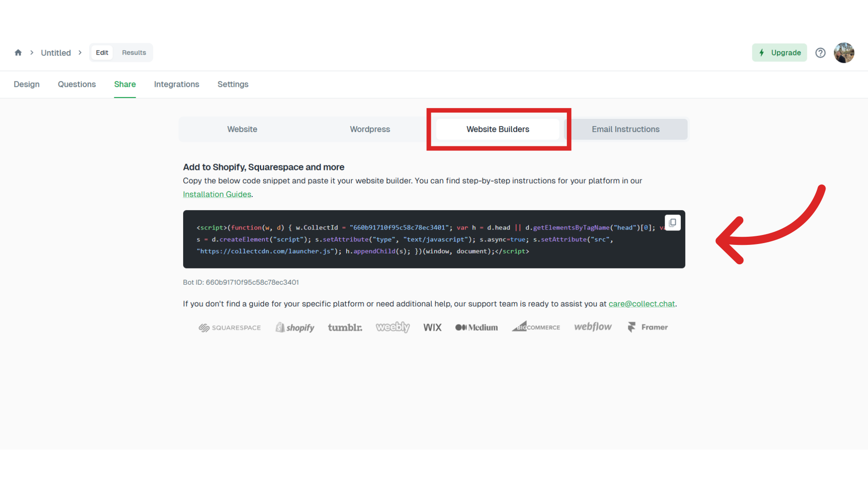Open the user profile avatar
This screenshot has height=488, width=868.
point(844,53)
